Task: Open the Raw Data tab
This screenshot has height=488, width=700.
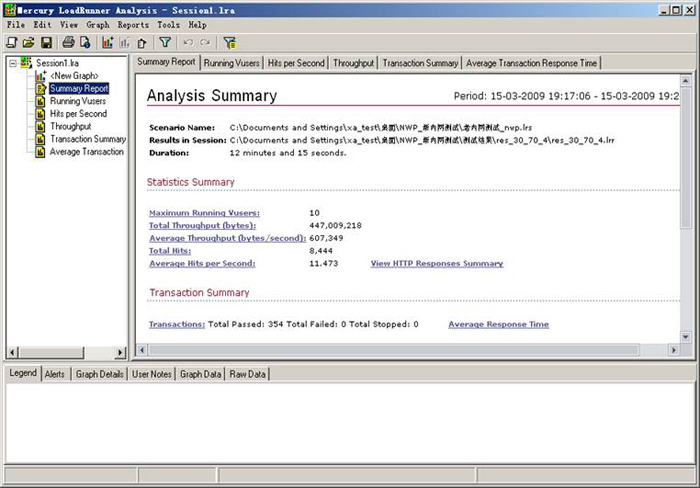Action: click(x=247, y=374)
